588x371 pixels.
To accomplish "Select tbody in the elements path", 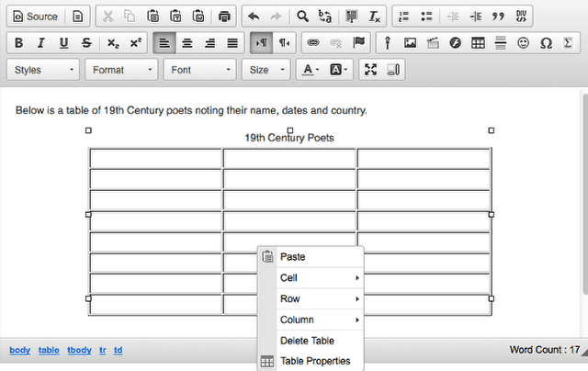I will pyautogui.click(x=80, y=350).
